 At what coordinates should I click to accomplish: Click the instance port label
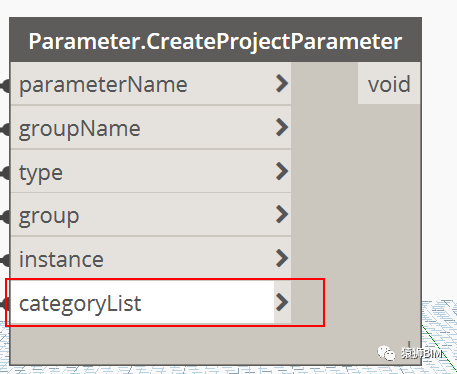click(x=61, y=259)
